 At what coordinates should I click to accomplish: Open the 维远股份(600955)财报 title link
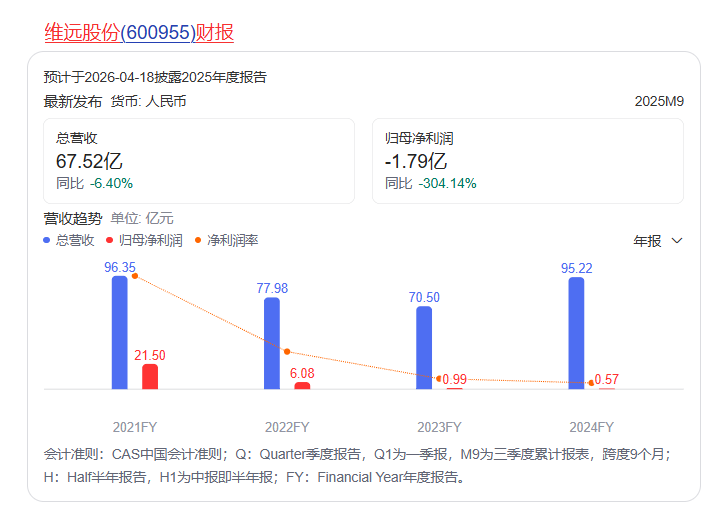139,32
